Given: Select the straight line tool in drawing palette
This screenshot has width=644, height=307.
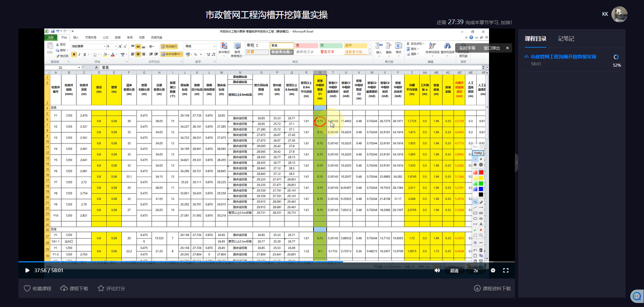Looking at the screenshot, I should tap(475, 207).
